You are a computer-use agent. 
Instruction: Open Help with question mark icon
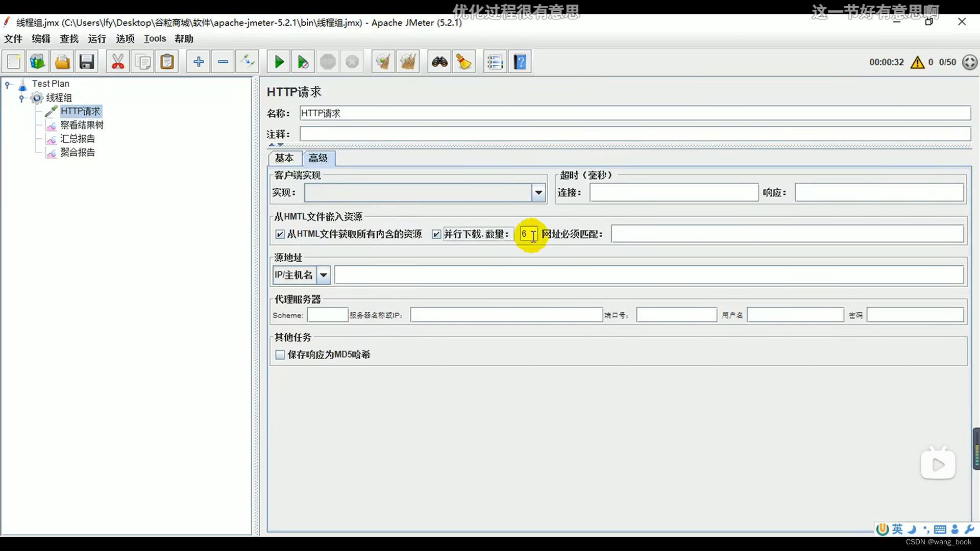point(520,62)
